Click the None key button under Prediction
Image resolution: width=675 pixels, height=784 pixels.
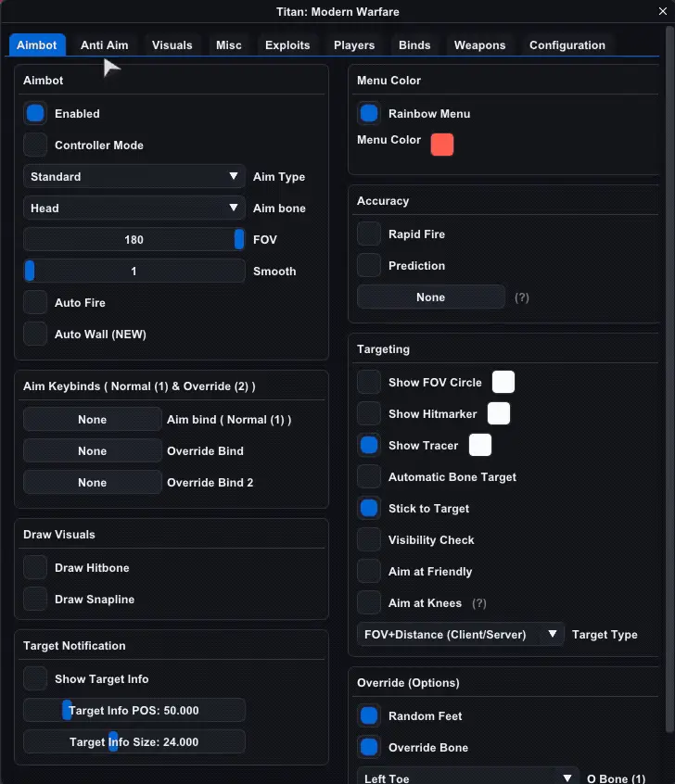pyautogui.click(x=431, y=297)
